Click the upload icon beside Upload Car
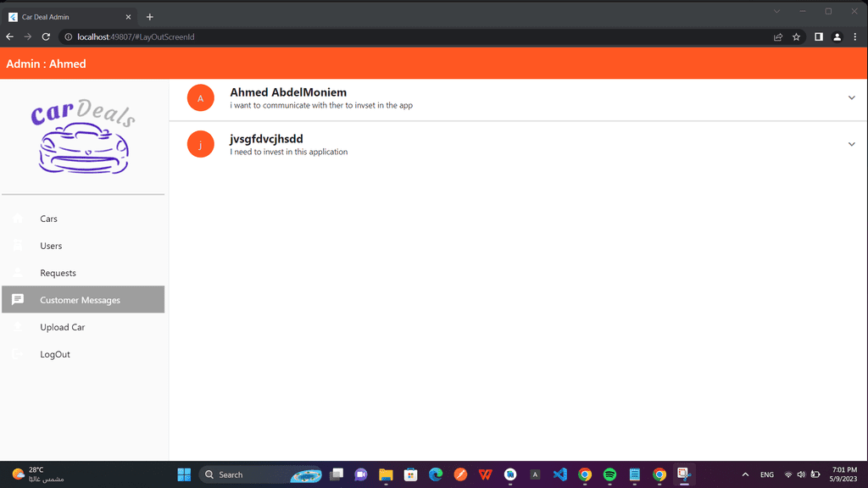The image size is (868, 488). pos(18,327)
